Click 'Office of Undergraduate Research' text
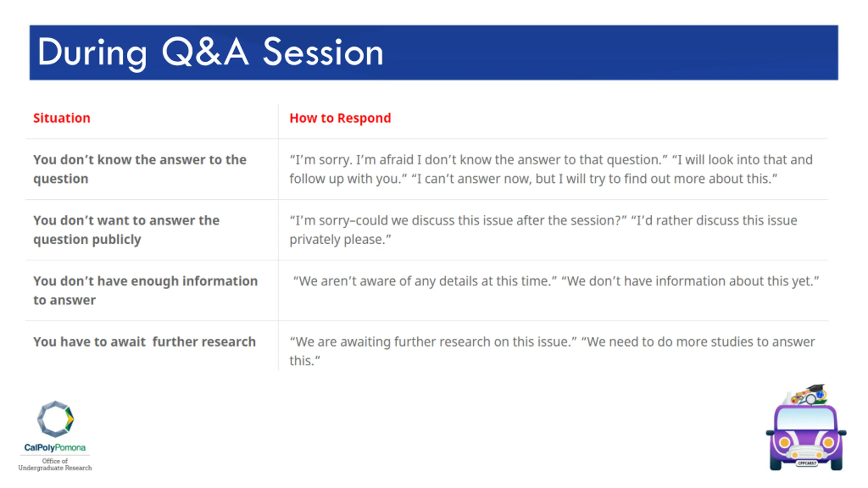This screenshot has height=488, width=868. (55, 464)
